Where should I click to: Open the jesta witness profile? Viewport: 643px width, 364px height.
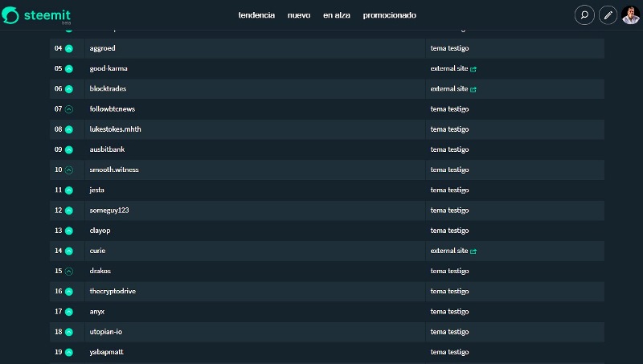coord(96,190)
